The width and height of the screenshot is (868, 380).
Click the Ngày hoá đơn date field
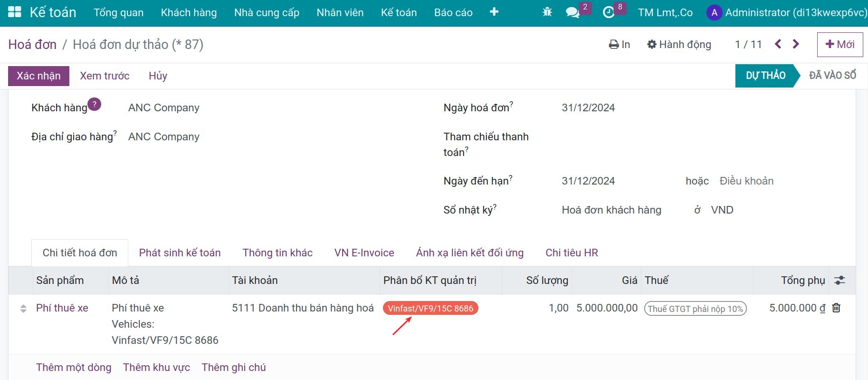(588, 107)
